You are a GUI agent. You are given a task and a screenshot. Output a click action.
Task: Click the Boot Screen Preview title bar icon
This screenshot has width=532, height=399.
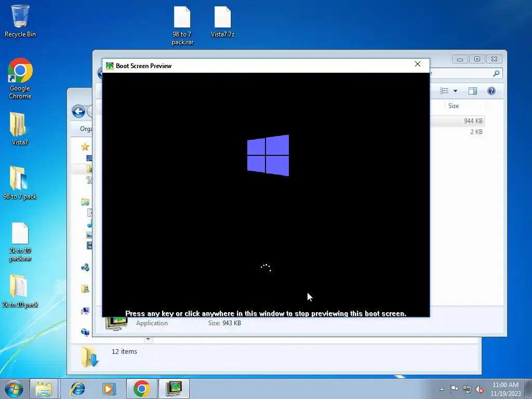point(110,66)
